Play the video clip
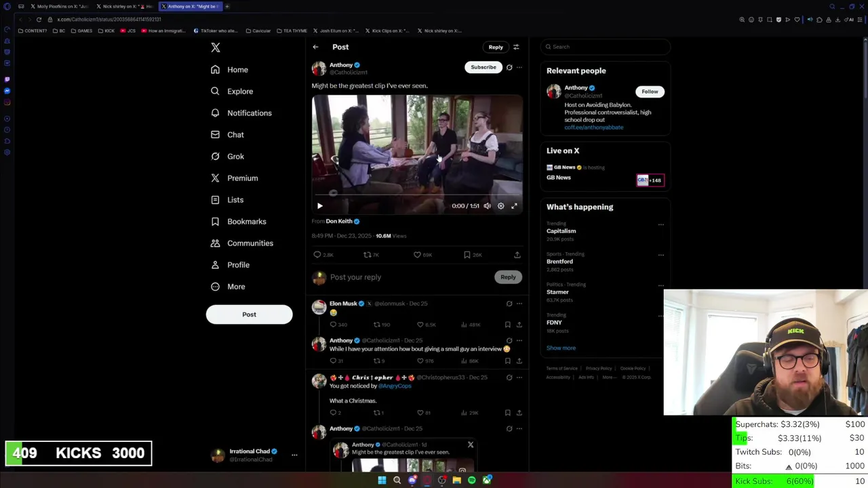The height and width of the screenshot is (488, 868). point(320,206)
